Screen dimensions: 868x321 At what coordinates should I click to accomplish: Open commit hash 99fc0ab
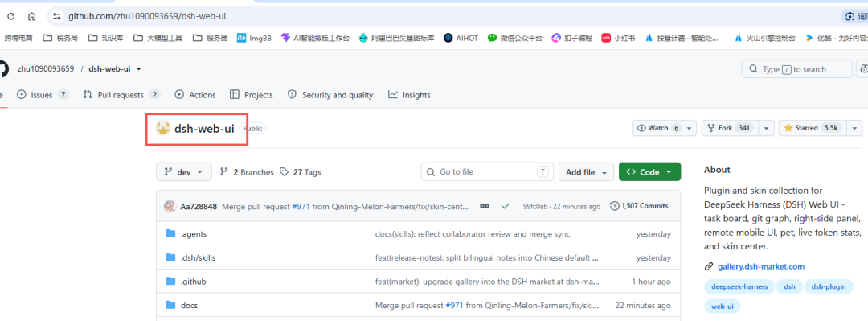coord(535,206)
